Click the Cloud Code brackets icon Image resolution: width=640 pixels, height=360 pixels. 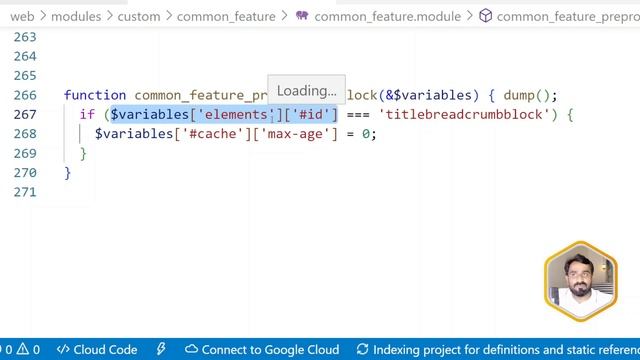63,349
